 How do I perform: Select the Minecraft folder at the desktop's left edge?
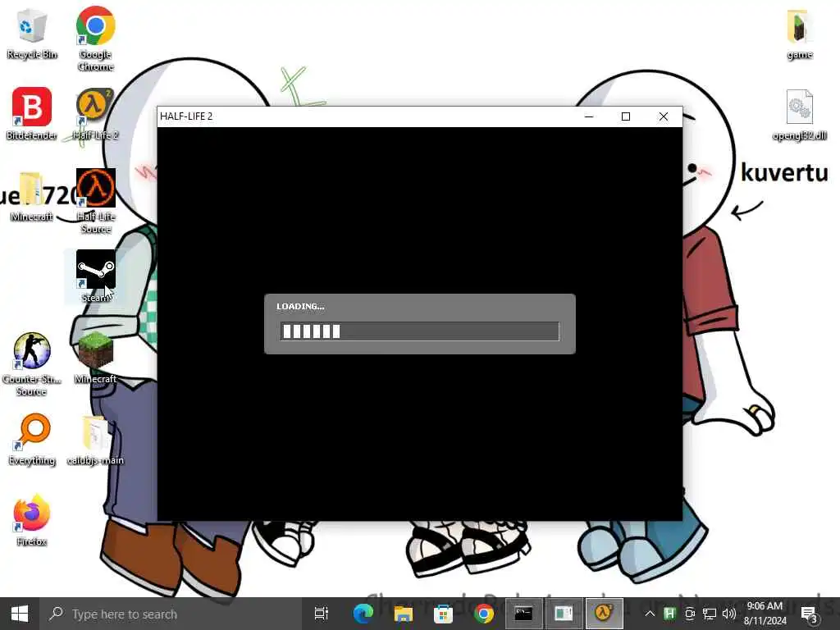point(32,196)
